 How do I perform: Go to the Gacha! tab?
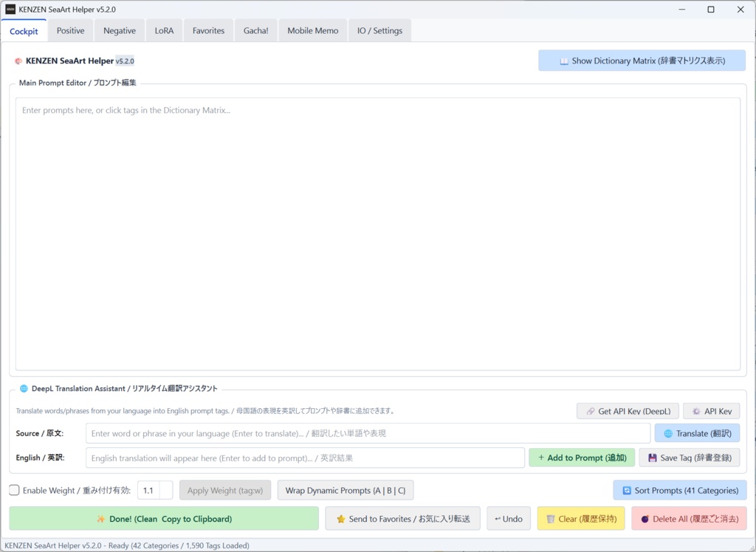(255, 30)
